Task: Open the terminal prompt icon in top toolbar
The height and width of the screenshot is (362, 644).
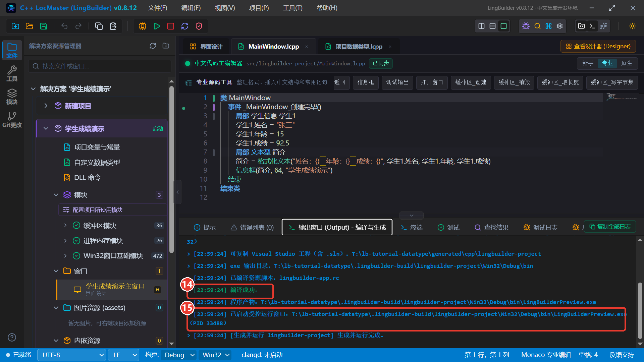Action: [x=592, y=26]
